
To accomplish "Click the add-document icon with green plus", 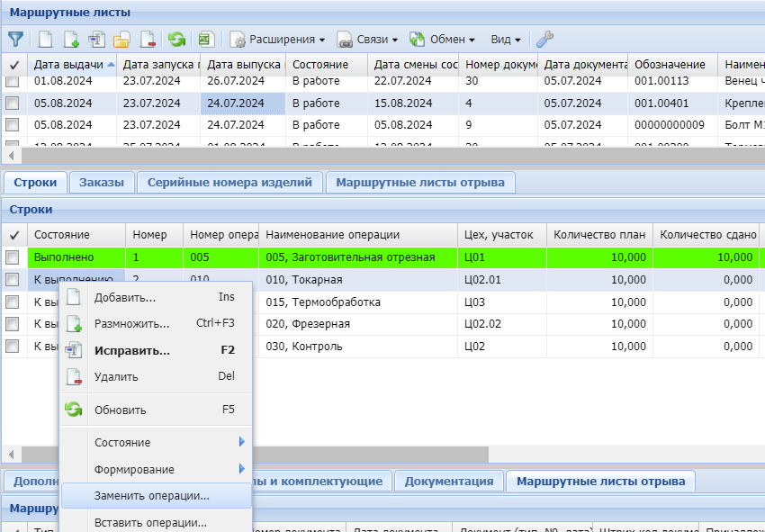I will [x=71, y=40].
